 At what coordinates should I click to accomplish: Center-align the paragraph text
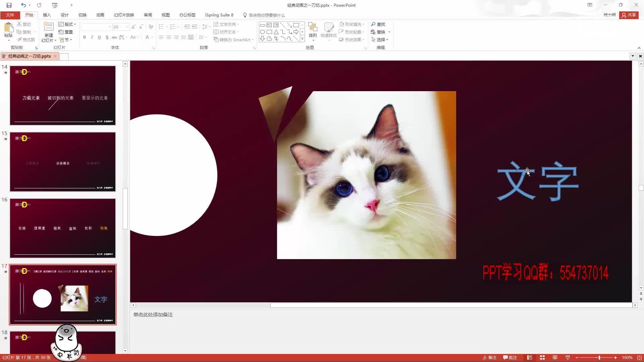168,37
